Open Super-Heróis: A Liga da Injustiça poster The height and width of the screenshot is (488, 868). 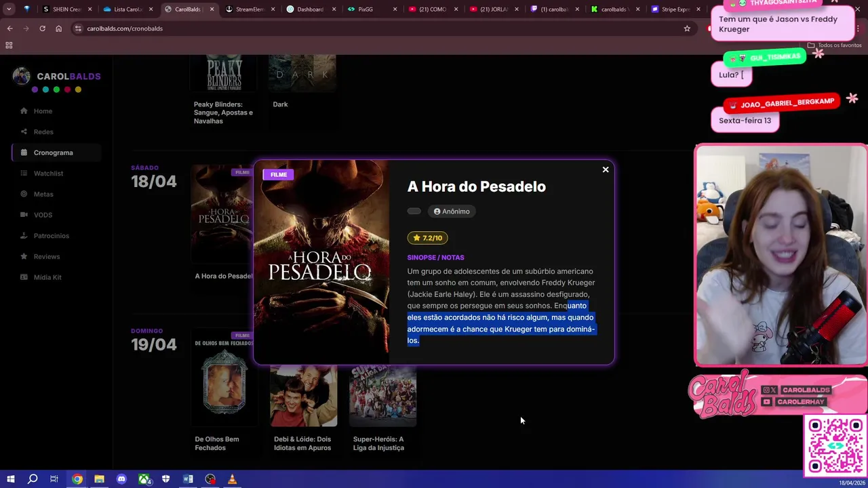(382, 395)
